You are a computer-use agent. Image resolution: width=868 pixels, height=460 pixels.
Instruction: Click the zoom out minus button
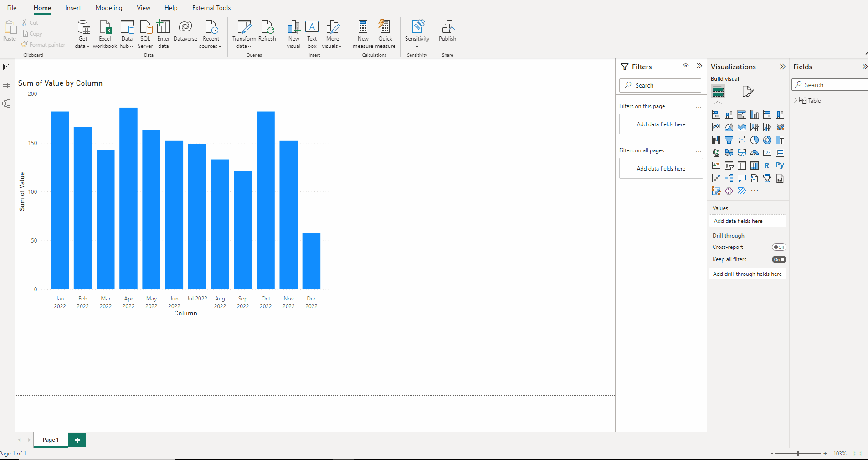(772, 454)
